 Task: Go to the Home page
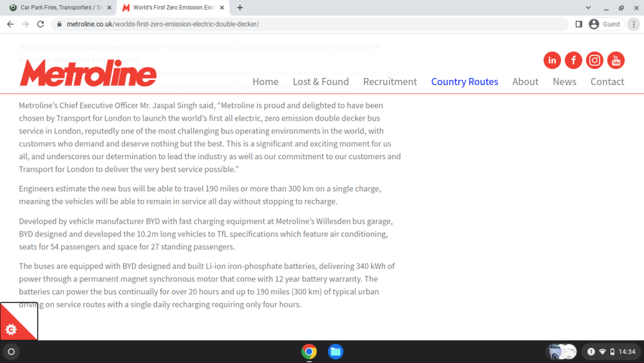(265, 82)
